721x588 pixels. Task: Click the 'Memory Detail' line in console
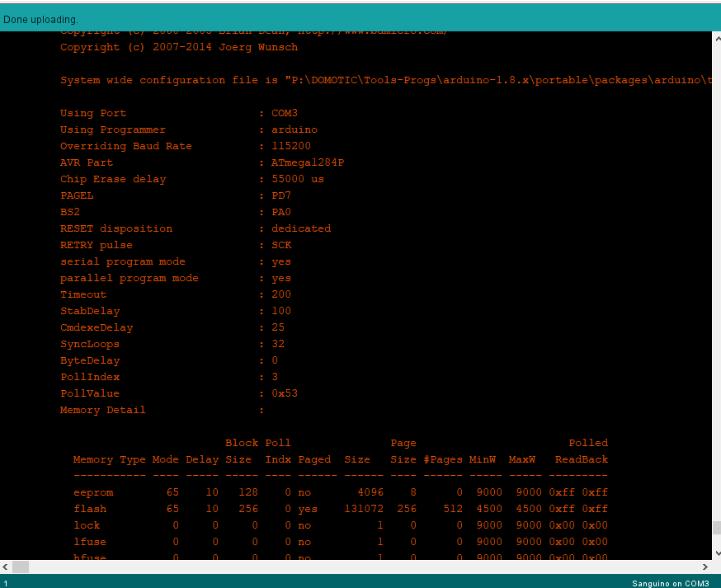[x=102, y=410]
